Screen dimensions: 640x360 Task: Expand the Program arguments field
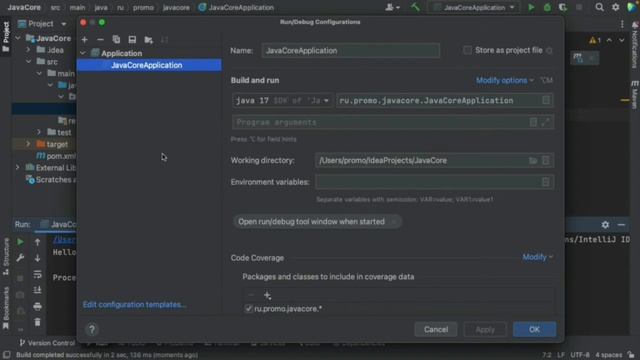coord(545,122)
